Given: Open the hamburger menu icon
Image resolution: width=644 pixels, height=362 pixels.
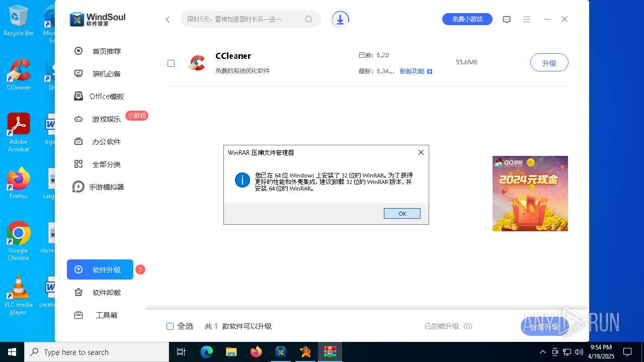Looking at the screenshot, I should click(x=527, y=20).
